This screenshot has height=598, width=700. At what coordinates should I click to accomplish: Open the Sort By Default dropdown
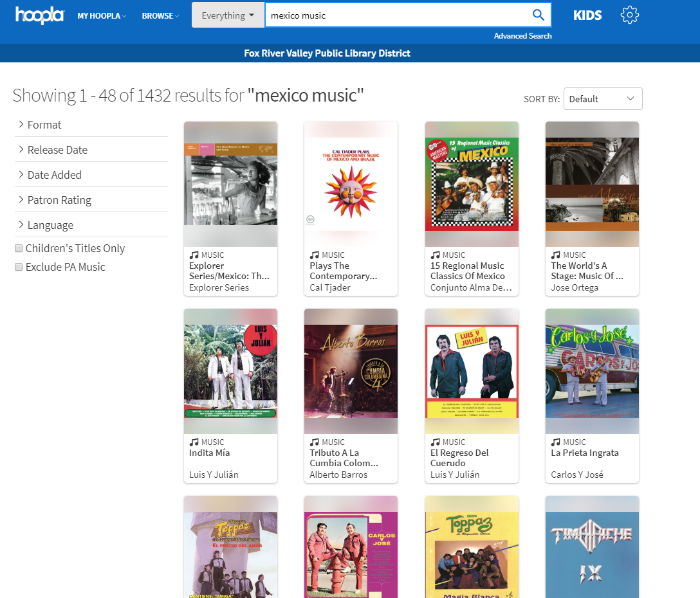(x=602, y=99)
